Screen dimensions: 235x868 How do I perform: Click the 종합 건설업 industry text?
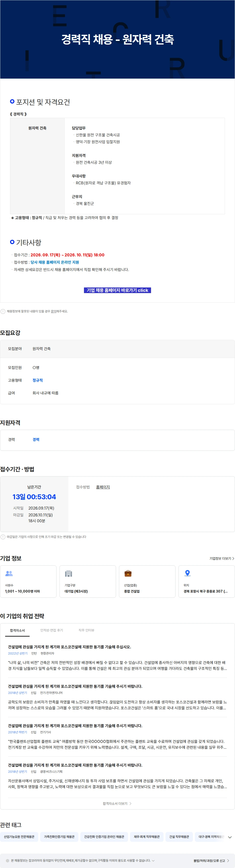pos(132,591)
